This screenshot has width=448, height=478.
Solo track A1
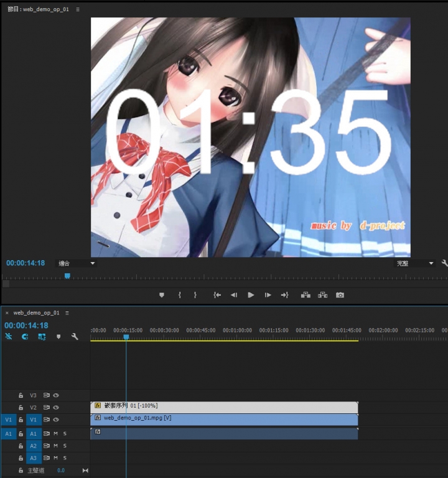(x=65, y=433)
